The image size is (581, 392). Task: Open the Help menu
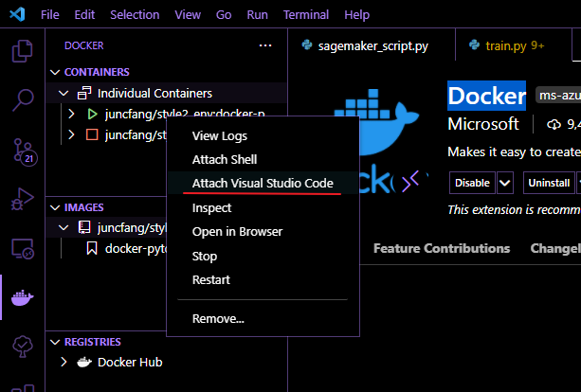[356, 15]
